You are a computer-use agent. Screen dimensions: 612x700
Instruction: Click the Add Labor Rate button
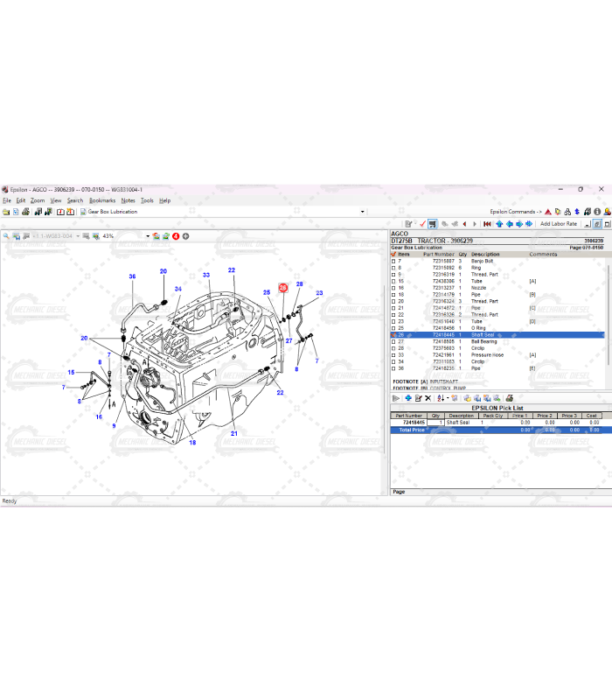click(558, 224)
